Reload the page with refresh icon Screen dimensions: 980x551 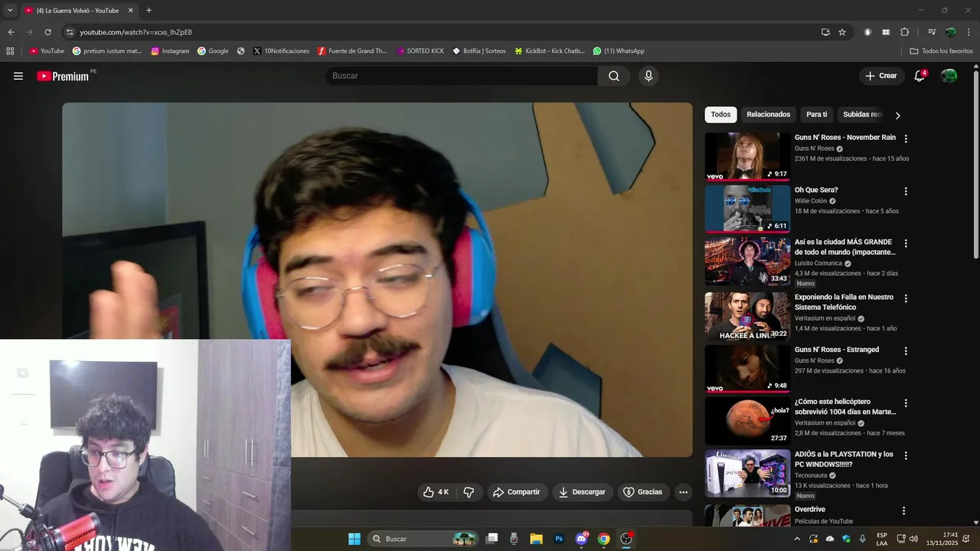[47, 32]
